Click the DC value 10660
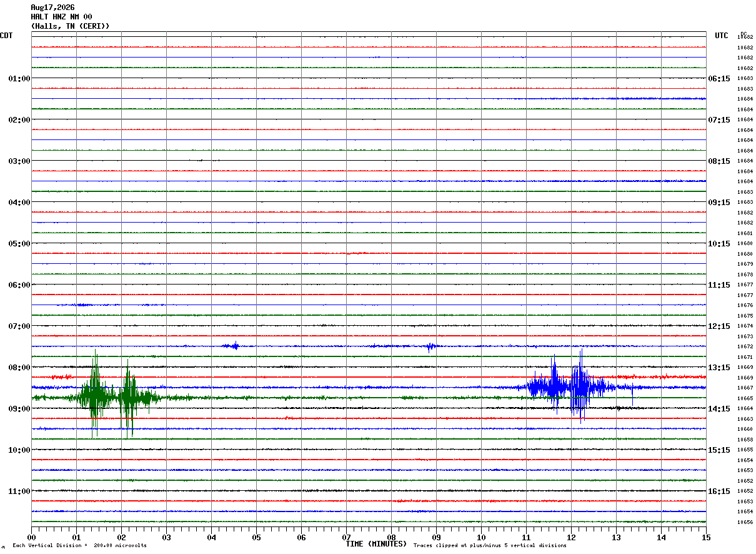Viewport: 756px width, 554px height. coord(745,429)
